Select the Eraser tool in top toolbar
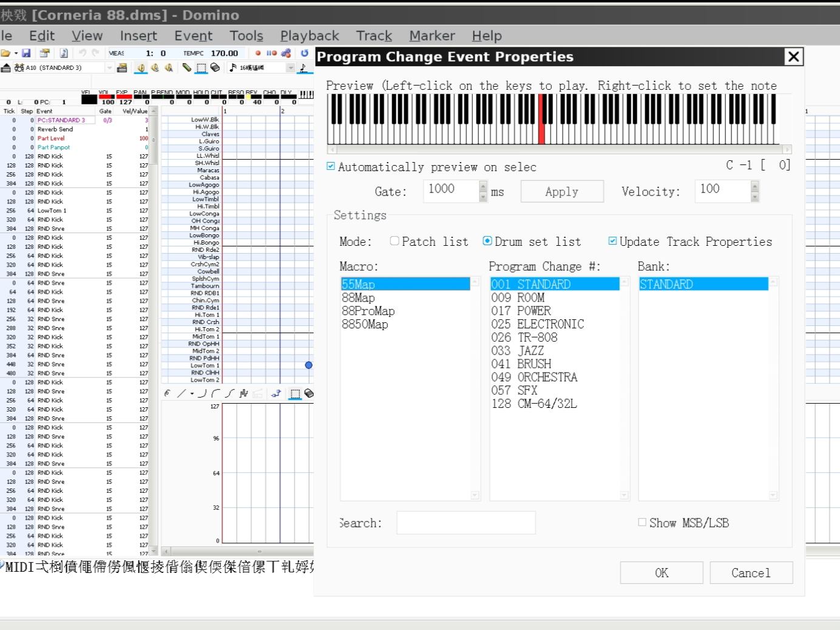The image size is (840, 630). 215,68
